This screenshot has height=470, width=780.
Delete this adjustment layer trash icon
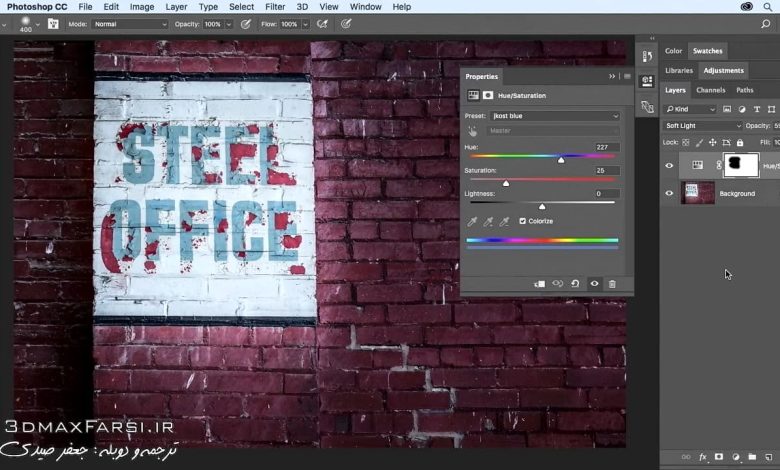612,284
